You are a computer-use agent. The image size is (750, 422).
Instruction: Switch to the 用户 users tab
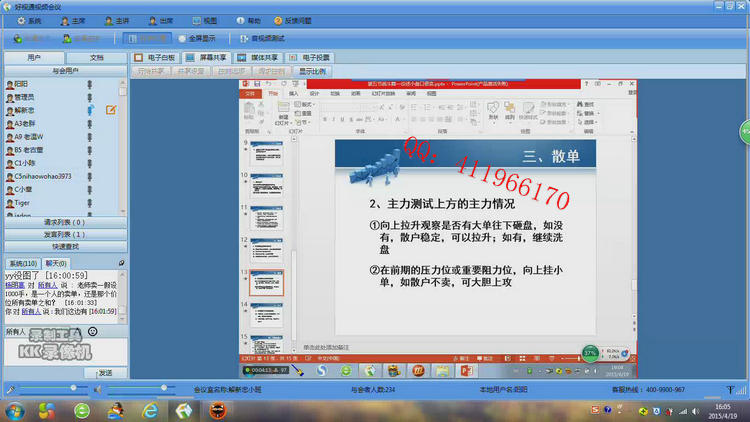pyautogui.click(x=34, y=57)
